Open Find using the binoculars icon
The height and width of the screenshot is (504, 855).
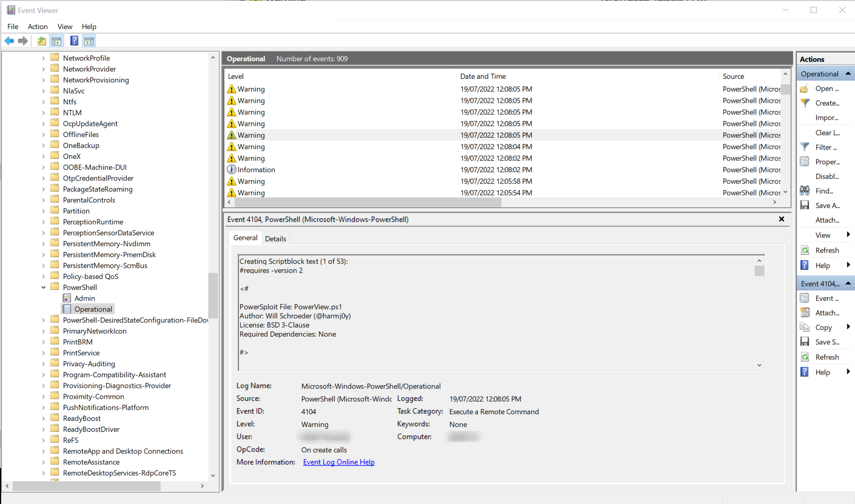click(804, 190)
